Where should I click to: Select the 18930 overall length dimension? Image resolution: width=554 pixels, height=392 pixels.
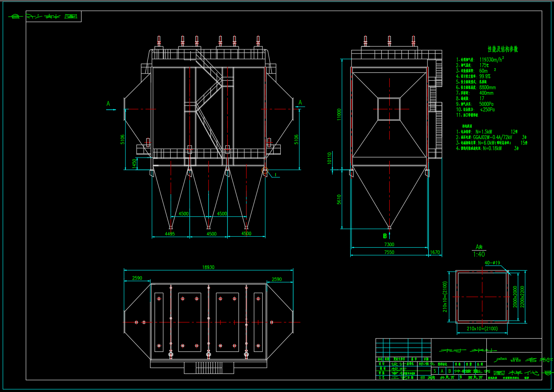pyautogui.click(x=208, y=267)
